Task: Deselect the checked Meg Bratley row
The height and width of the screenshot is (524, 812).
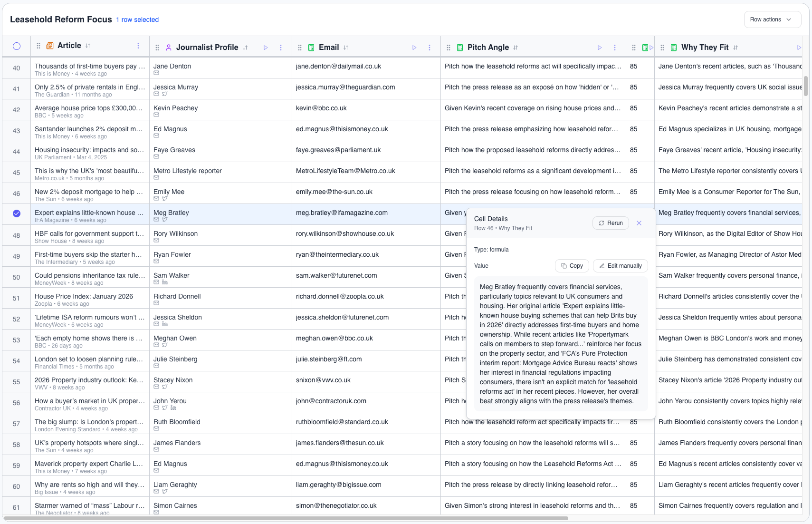Action: tap(17, 213)
